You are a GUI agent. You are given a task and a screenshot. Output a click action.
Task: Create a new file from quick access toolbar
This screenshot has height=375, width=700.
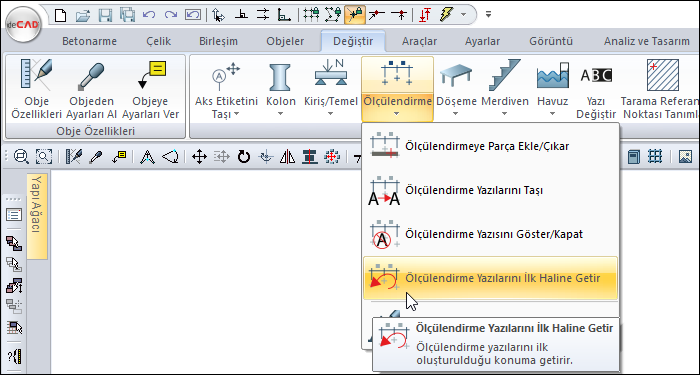click(x=60, y=15)
